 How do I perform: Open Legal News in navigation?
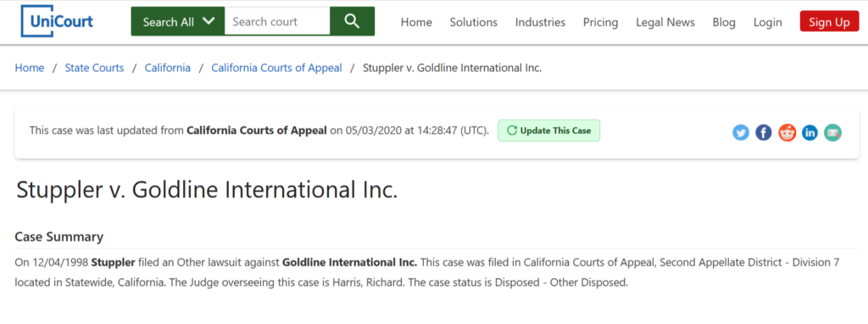tap(665, 22)
